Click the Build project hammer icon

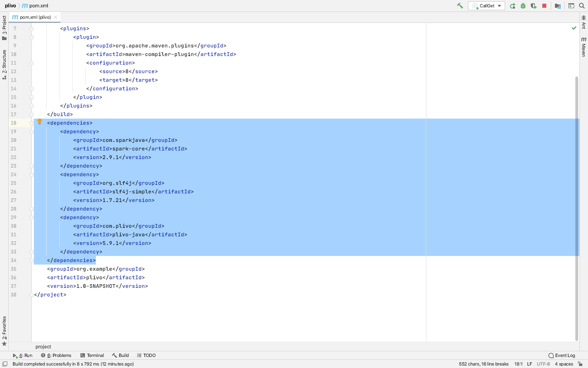point(460,6)
